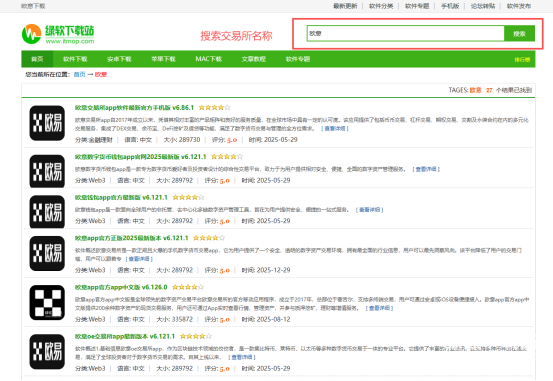Open checkered app icon of 欧意app官方app中文版 v6.126.0

pos(47,302)
